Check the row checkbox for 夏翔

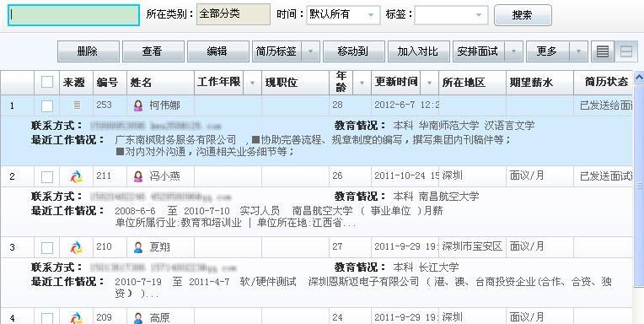point(47,247)
